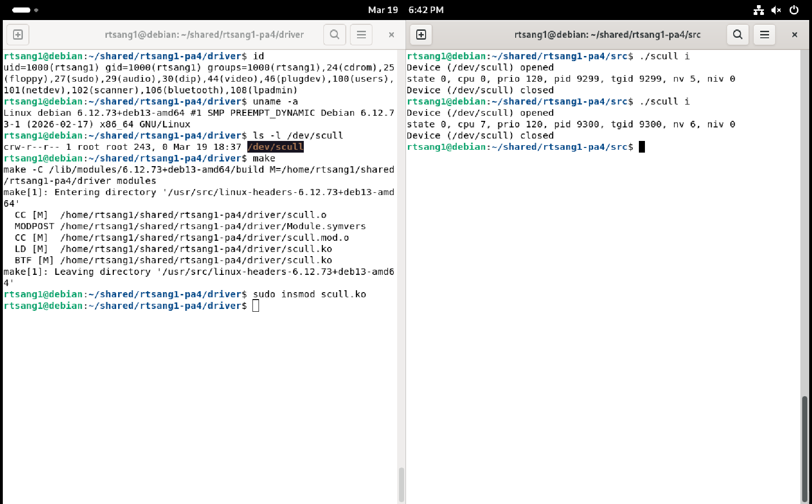Click right terminal title bar text
812x504 pixels.
point(607,35)
